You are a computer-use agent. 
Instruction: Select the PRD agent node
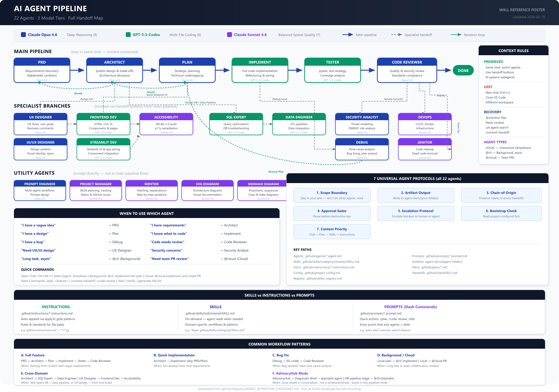pos(42,70)
